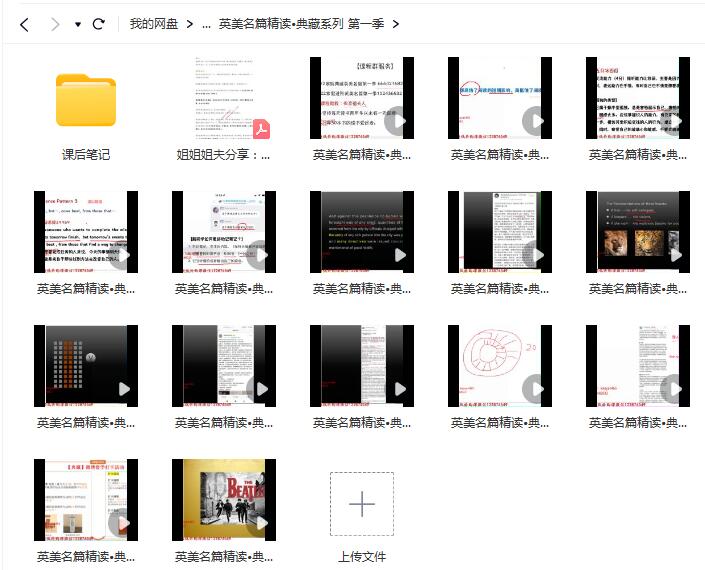Click the red PDF badge icon
The width and height of the screenshot is (705, 570).
coord(261,130)
